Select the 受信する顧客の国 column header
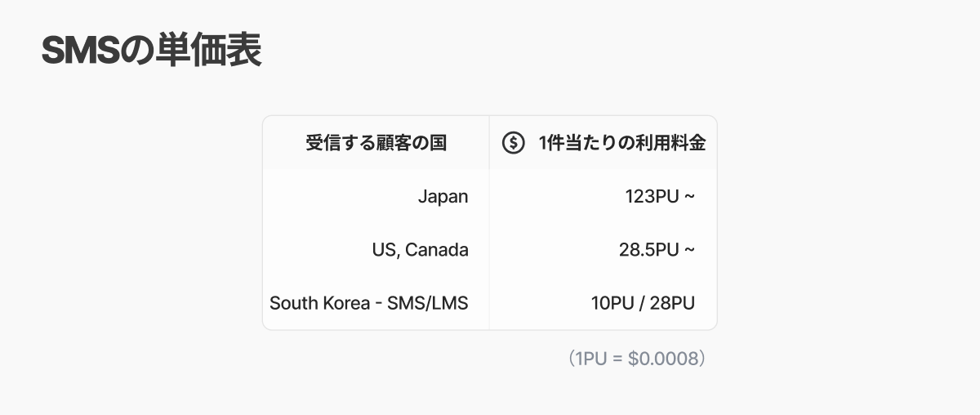 click(376, 143)
